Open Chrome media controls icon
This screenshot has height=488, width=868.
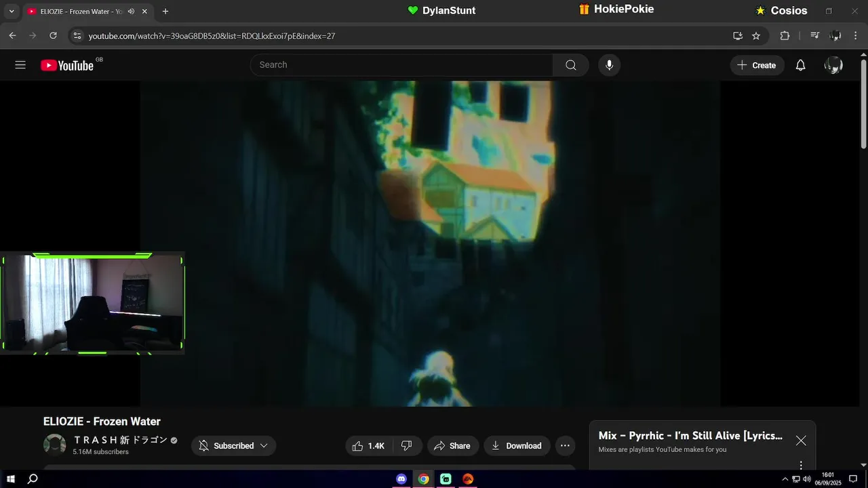click(x=815, y=36)
